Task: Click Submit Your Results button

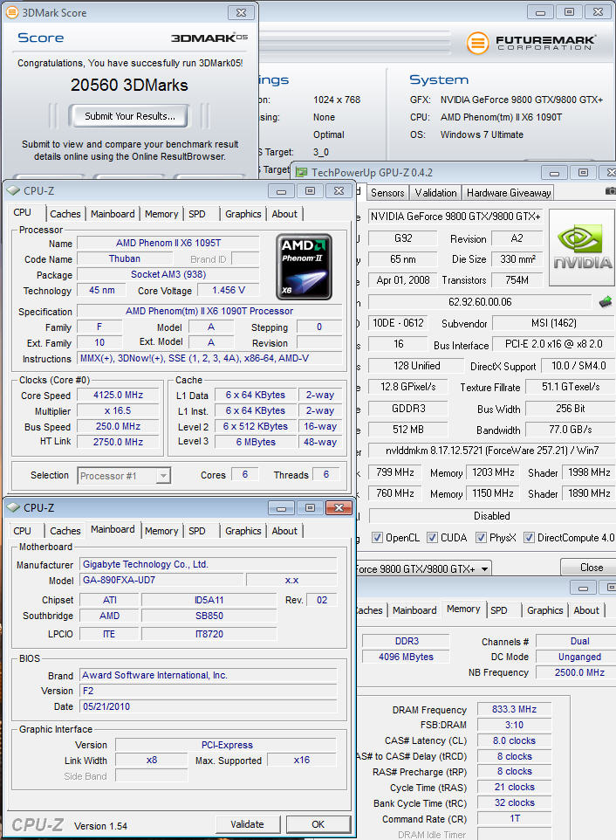Action: click(129, 116)
